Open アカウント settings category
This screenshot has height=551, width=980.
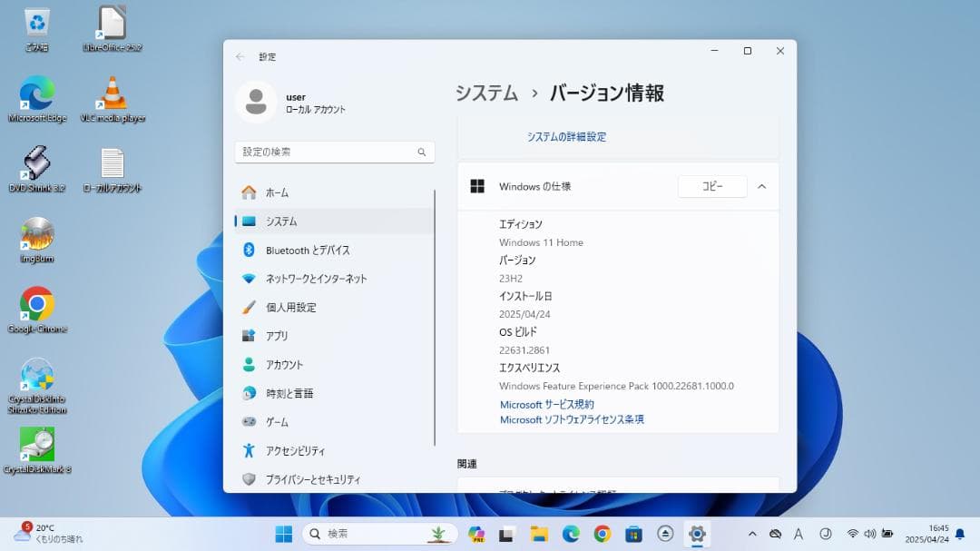tap(334, 365)
